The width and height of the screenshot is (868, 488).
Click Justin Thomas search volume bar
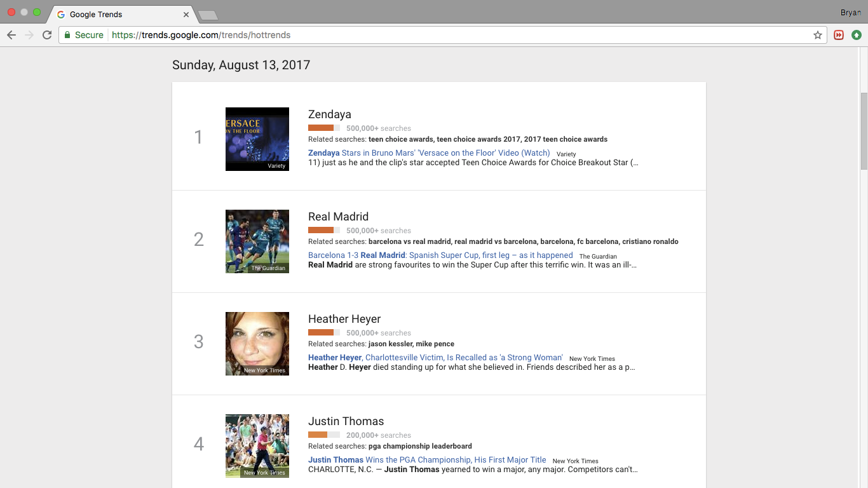[x=324, y=435]
